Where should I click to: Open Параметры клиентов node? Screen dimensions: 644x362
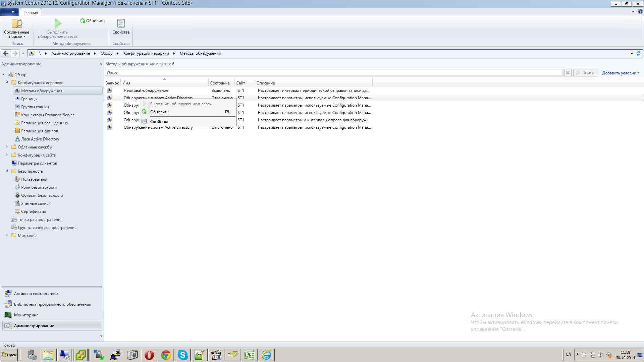point(37,163)
